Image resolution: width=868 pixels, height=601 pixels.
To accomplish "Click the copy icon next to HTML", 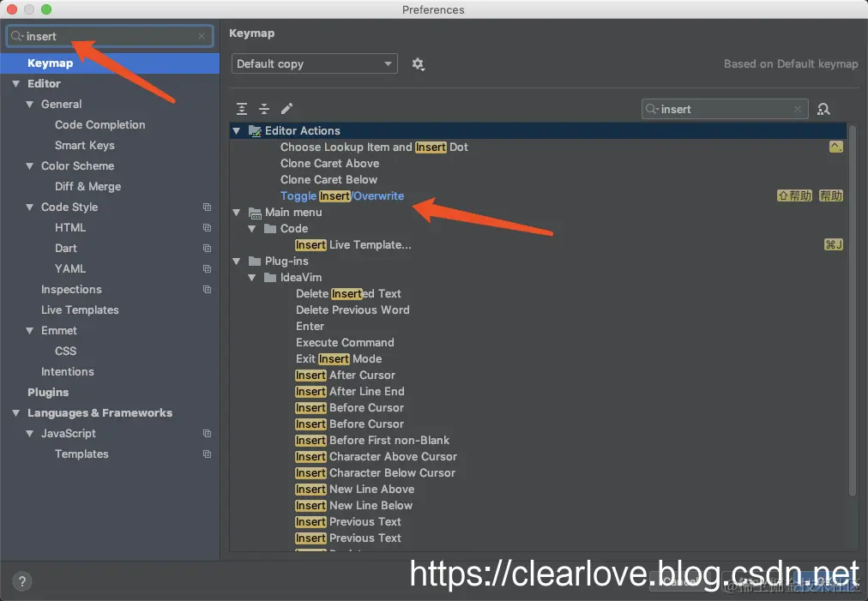I will pyautogui.click(x=207, y=228).
